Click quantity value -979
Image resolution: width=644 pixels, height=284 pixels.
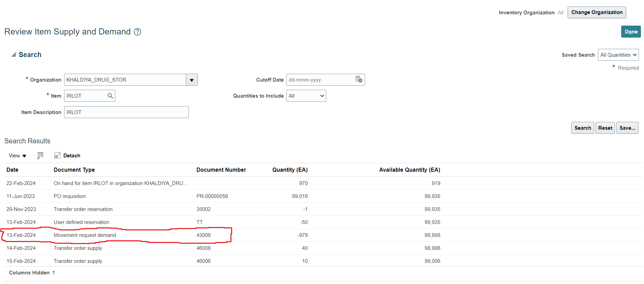click(x=302, y=235)
